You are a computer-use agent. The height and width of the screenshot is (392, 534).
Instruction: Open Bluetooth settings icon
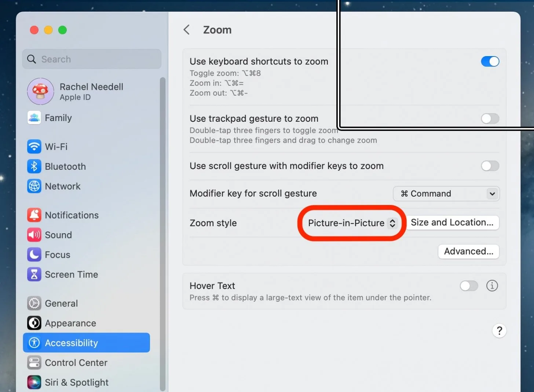point(34,166)
